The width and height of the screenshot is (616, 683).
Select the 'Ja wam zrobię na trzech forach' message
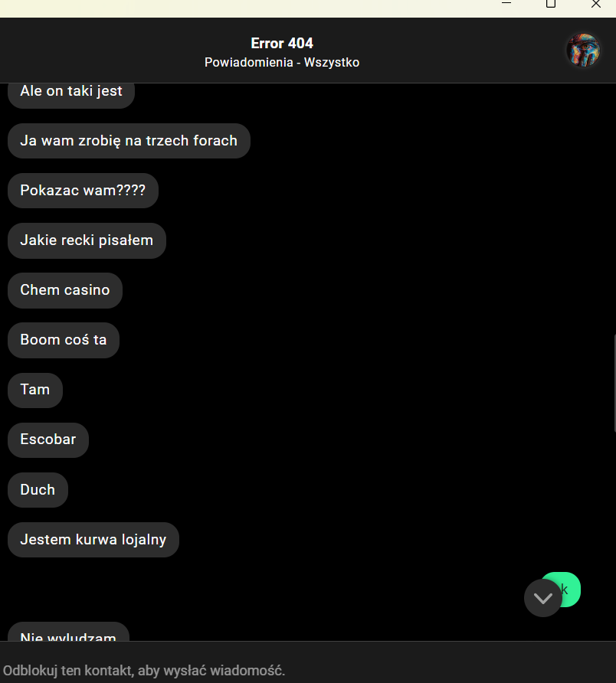129,141
